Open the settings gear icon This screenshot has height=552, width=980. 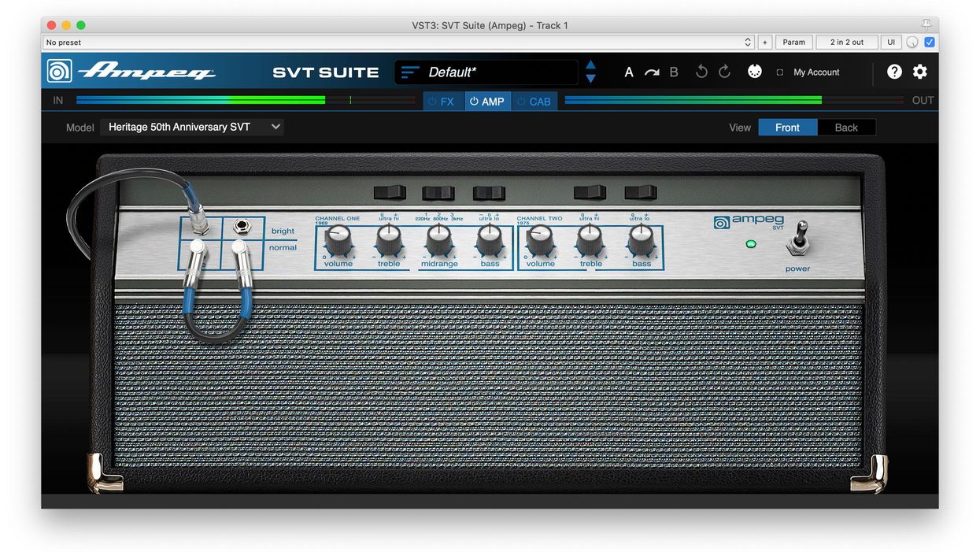pyautogui.click(x=919, y=72)
